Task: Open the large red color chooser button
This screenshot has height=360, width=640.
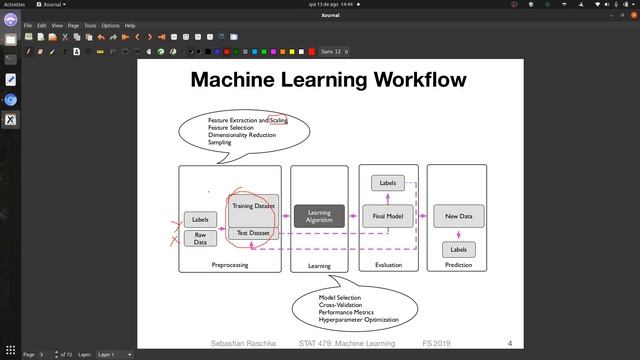Action: pos(312,52)
